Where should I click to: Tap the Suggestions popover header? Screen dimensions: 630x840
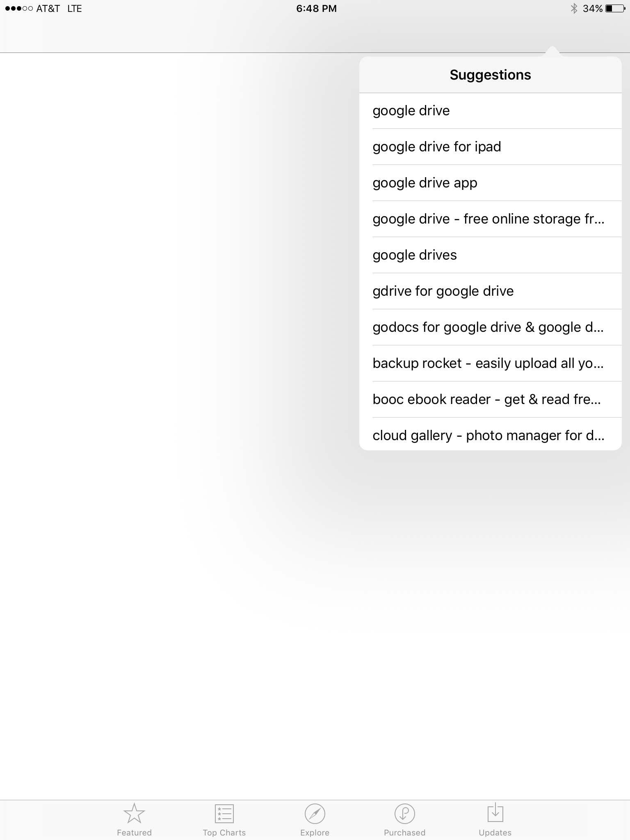[x=491, y=75]
